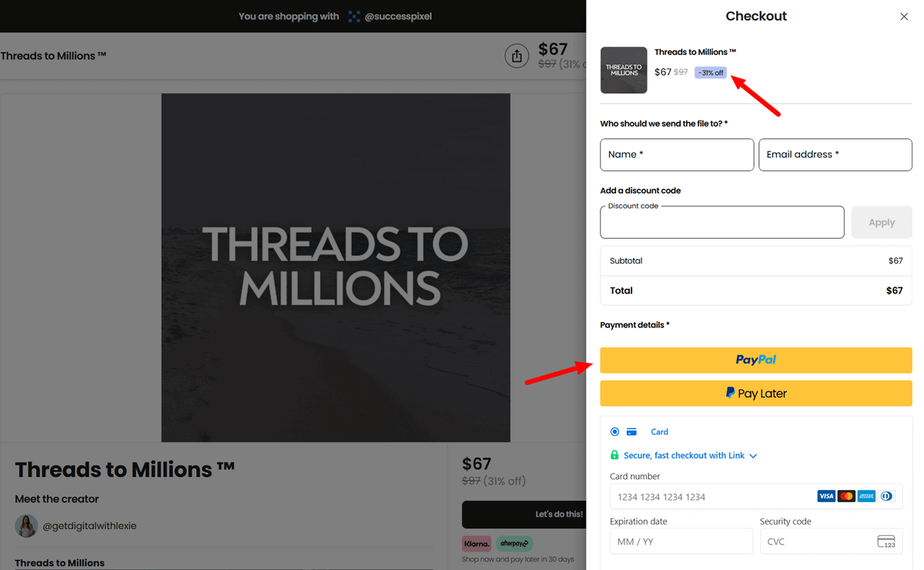Click the Diners Club icon
The height and width of the screenshot is (570, 924).
[x=885, y=496]
